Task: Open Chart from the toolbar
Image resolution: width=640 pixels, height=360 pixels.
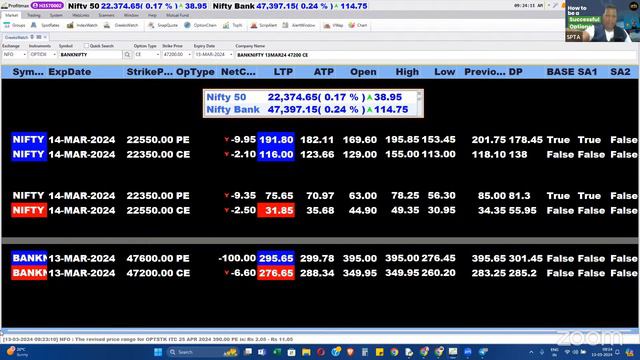Action: click(358, 25)
